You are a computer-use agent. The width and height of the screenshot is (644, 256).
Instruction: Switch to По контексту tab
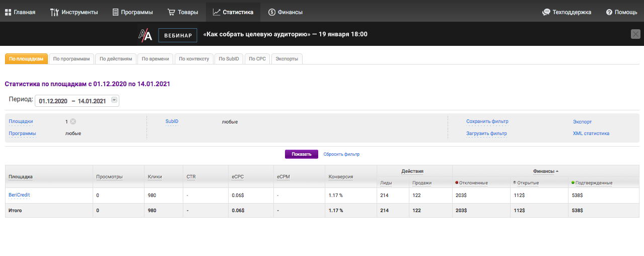(x=194, y=59)
